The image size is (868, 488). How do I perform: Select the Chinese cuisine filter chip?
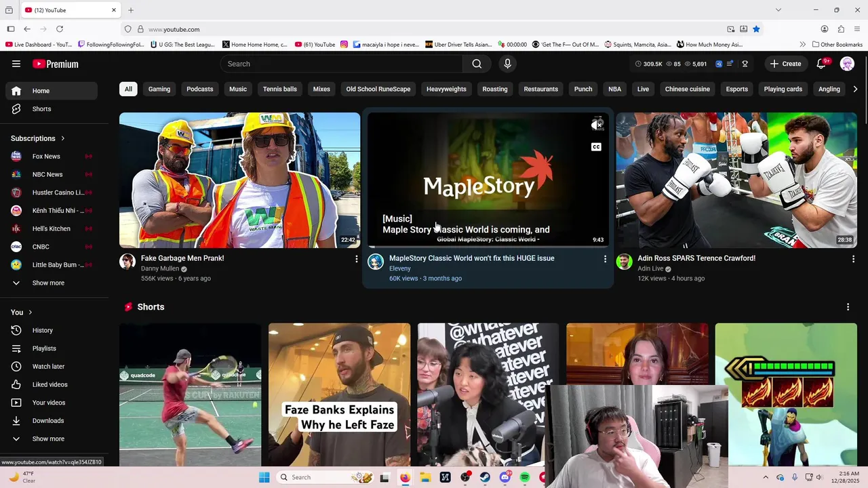point(688,89)
